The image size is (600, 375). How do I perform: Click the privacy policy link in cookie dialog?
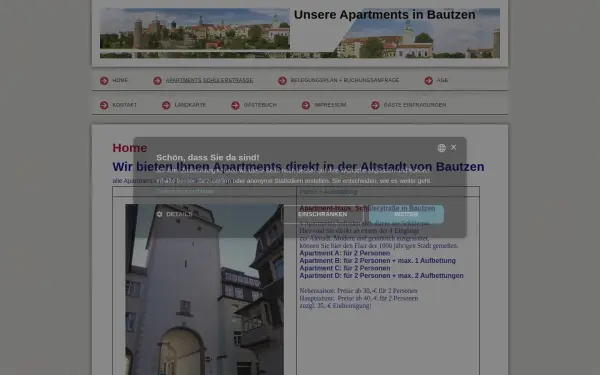click(185, 191)
